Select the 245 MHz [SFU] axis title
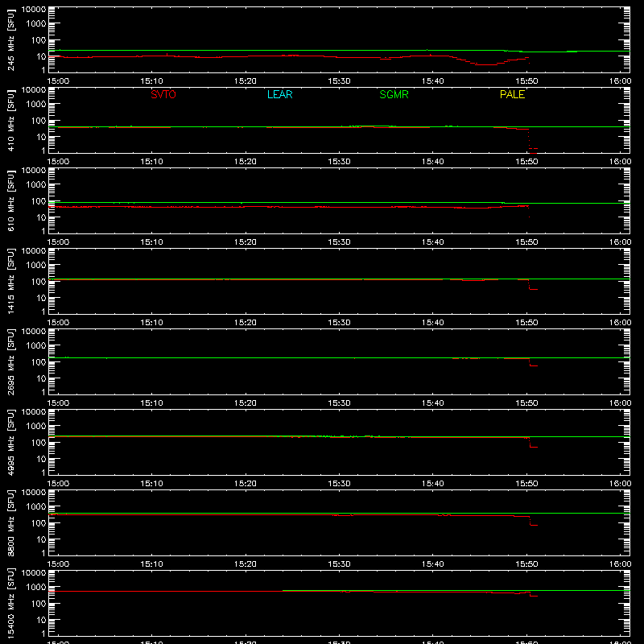 click(x=10, y=40)
